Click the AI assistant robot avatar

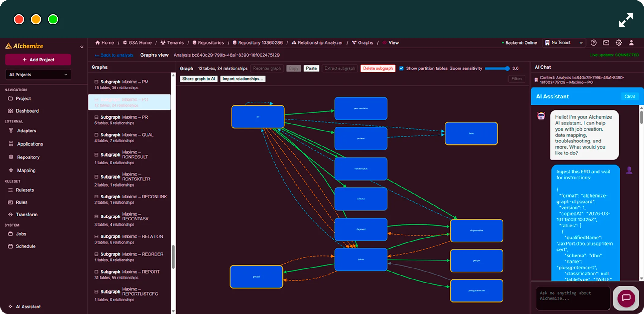541,116
